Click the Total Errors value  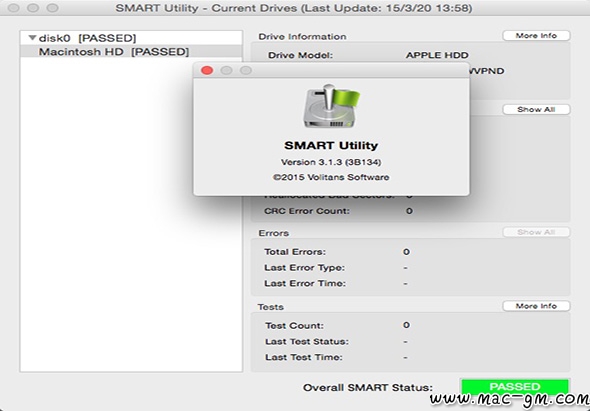[406, 252]
